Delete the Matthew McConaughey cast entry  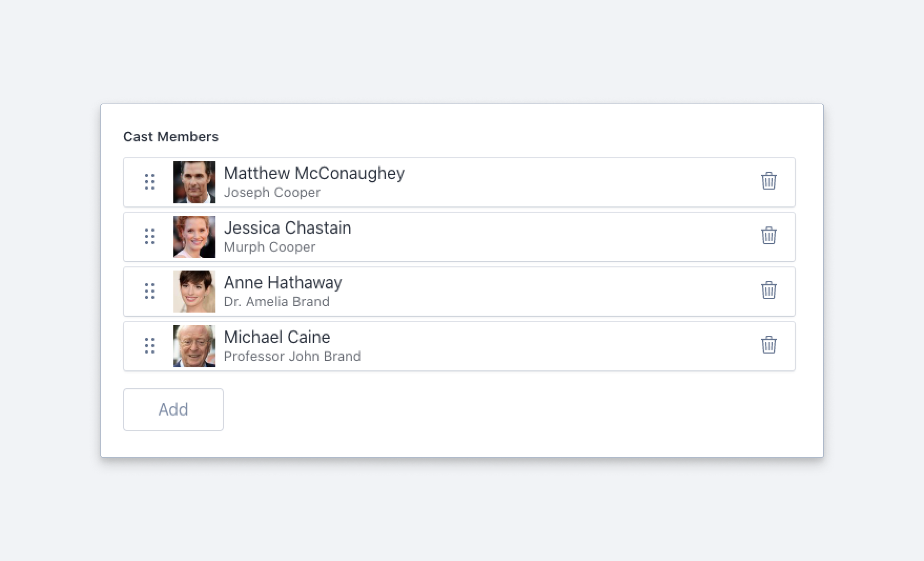tap(768, 181)
